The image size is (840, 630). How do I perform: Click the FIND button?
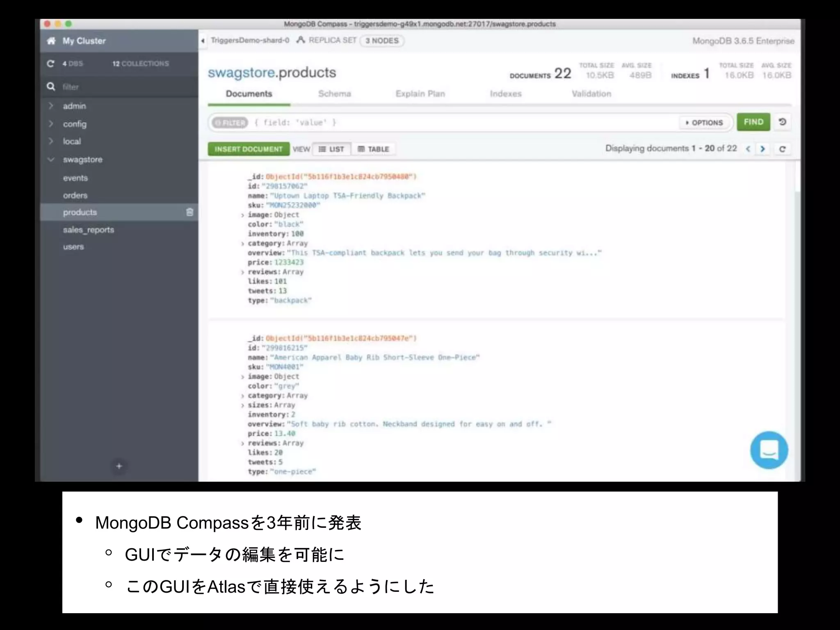(x=753, y=122)
